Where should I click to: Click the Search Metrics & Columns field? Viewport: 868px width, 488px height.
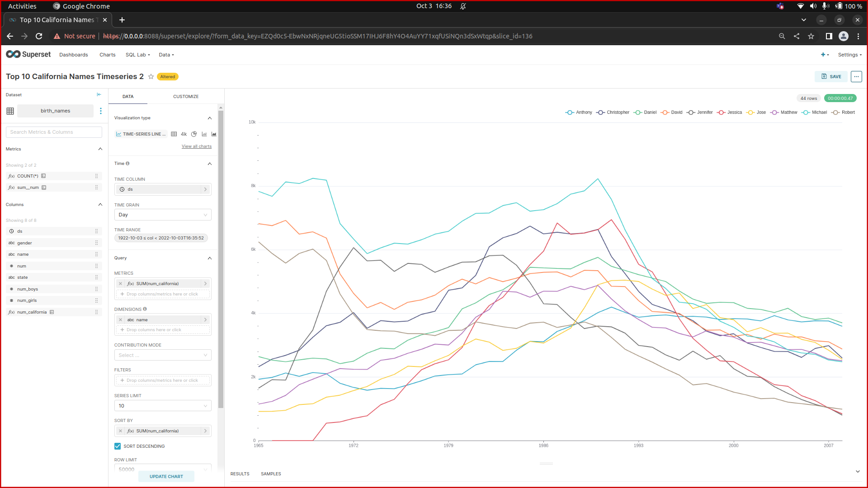coord(54,132)
